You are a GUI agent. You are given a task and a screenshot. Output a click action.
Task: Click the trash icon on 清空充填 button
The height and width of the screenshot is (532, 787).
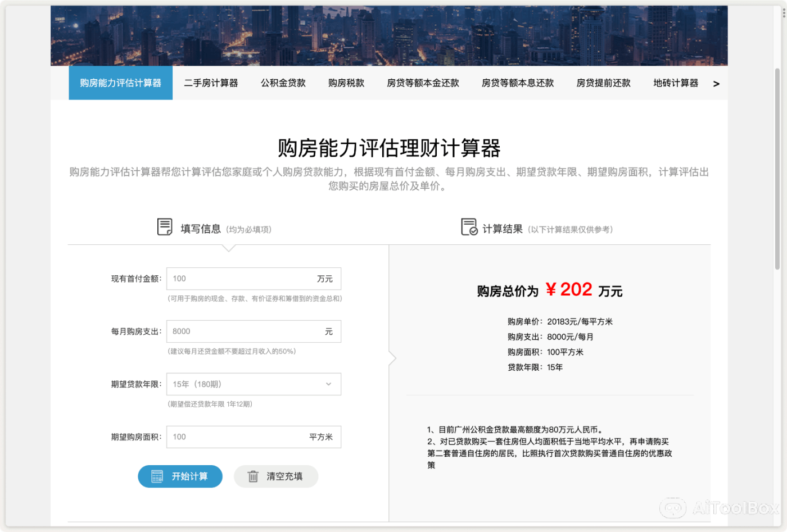point(254,476)
